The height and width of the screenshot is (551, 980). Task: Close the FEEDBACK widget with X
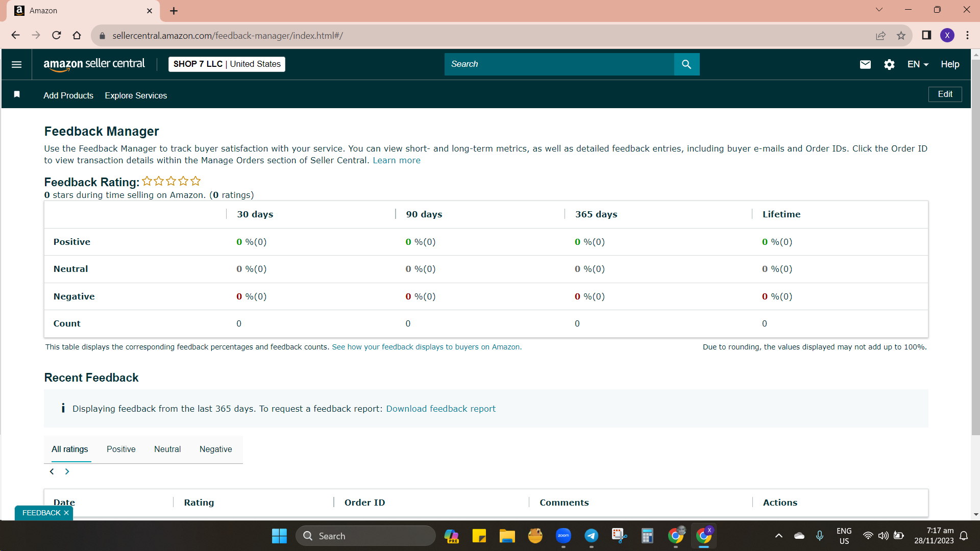[x=66, y=513]
